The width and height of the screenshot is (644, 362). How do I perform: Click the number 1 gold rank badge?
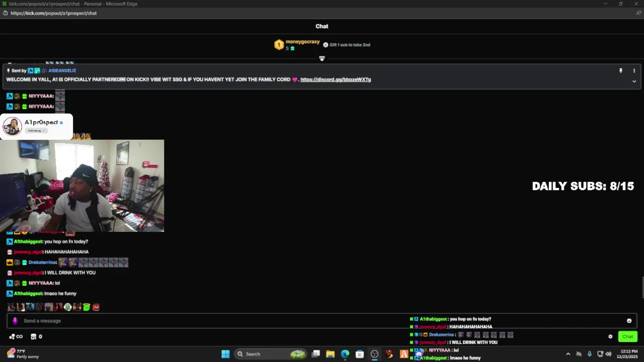tap(279, 45)
